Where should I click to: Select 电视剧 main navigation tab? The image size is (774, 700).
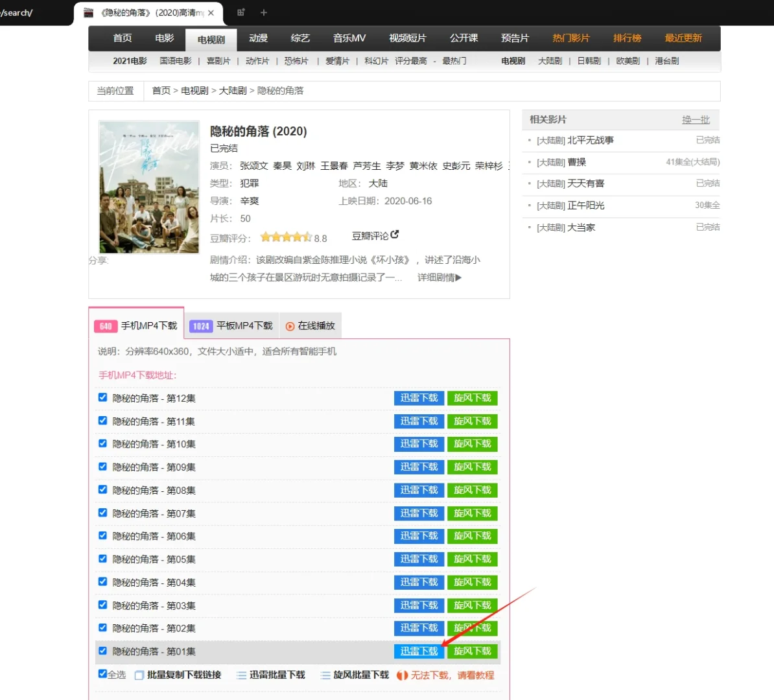click(211, 40)
